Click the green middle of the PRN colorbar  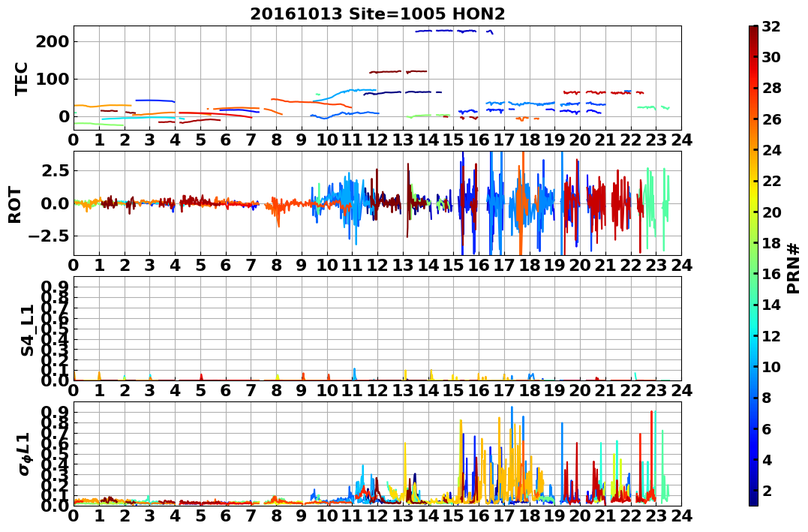753,266
